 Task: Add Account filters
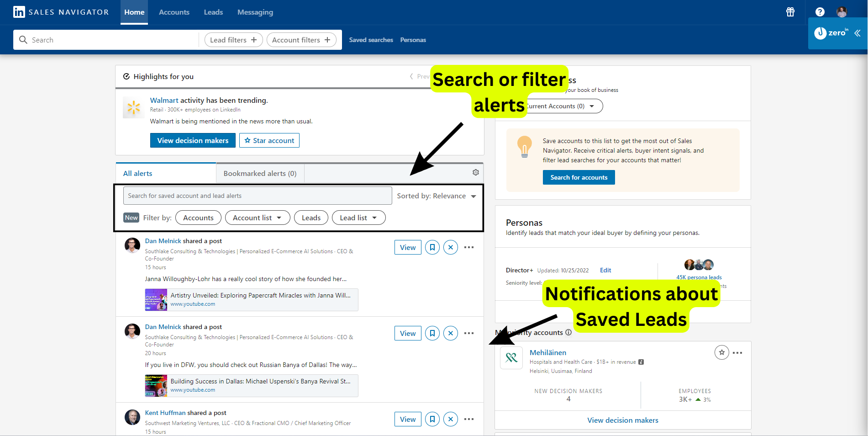(x=301, y=40)
